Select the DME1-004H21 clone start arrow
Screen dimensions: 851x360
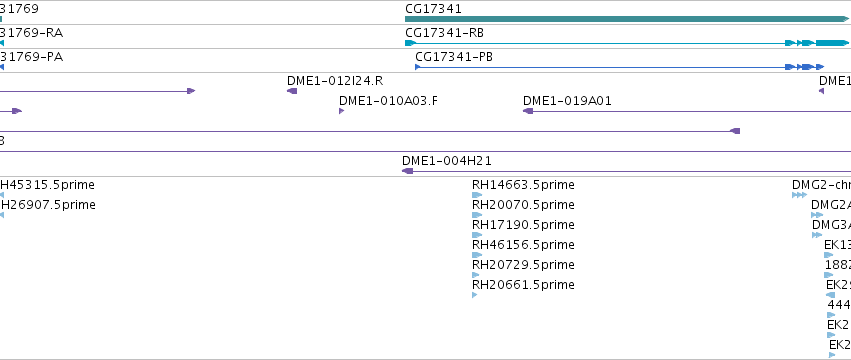click(408, 171)
